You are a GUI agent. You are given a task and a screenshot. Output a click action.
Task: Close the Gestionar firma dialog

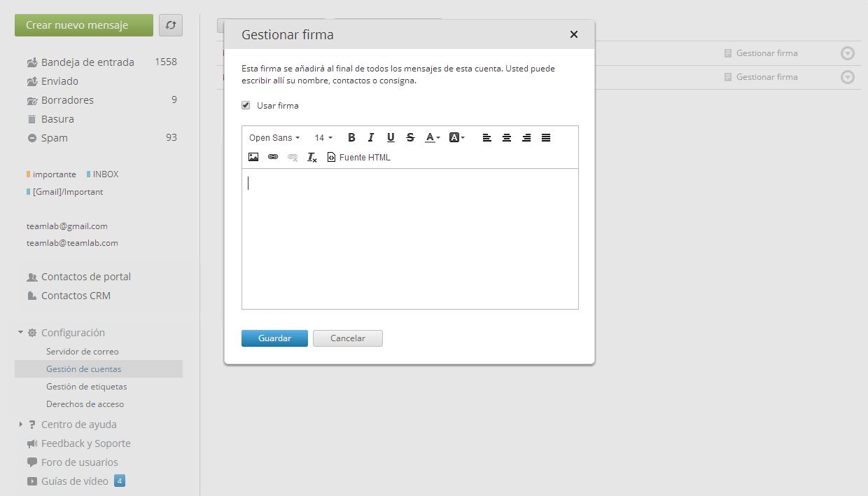(574, 34)
